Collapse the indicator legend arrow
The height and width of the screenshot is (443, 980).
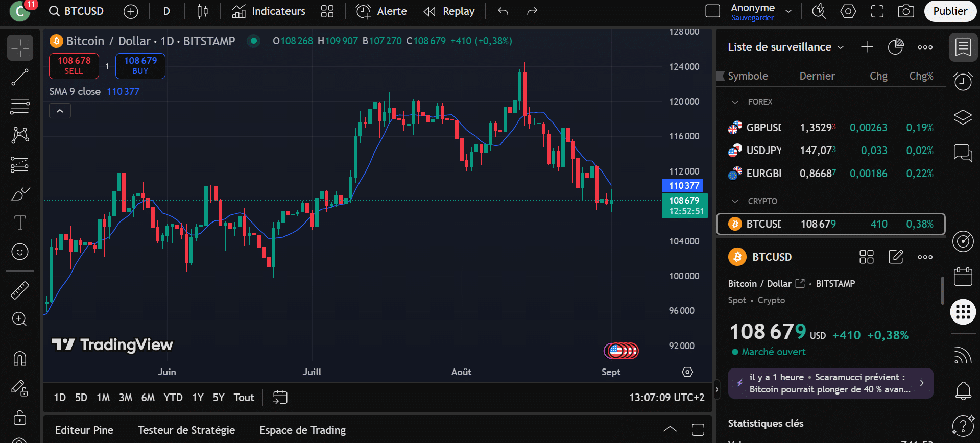[x=60, y=111]
